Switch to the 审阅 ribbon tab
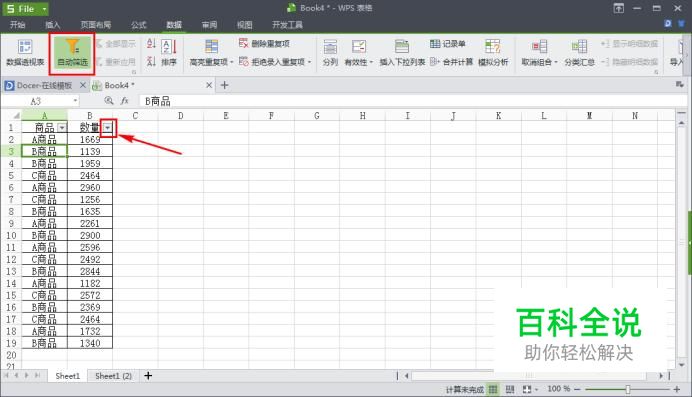Image resolution: width=692 pixels, height=397 pixels. (209, 25)
